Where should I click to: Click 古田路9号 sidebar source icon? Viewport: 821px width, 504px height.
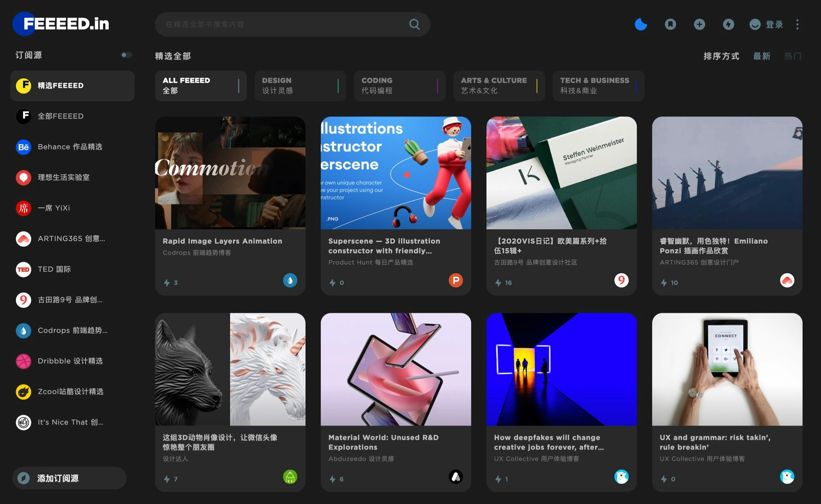point(24,300)
